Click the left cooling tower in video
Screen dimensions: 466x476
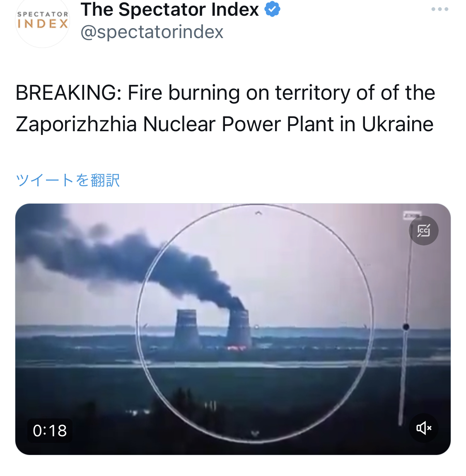pos(186,329)
